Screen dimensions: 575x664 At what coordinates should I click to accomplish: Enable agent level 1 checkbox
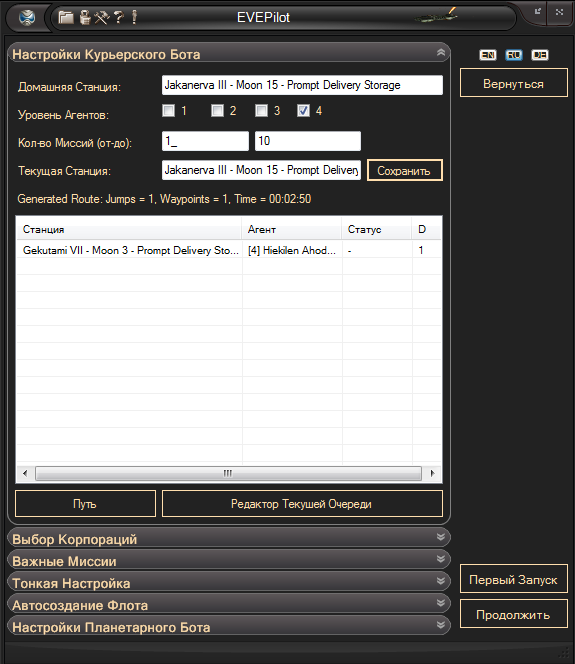click(169, 111)
